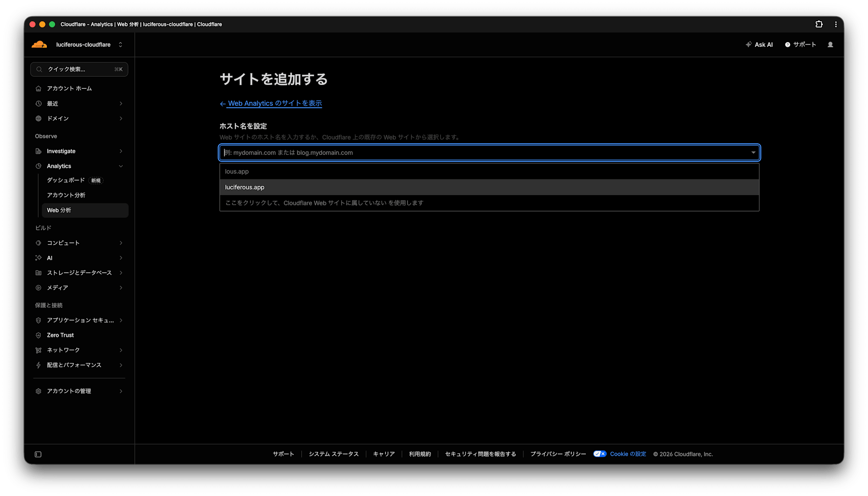Expand the ドメイン chevron

[121, 118]
